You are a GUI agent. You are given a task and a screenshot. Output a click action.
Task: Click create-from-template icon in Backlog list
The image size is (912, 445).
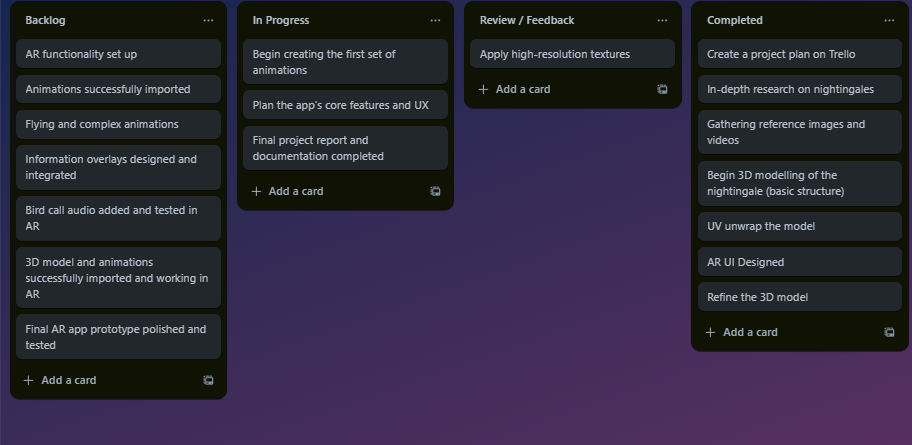[208, 380]
